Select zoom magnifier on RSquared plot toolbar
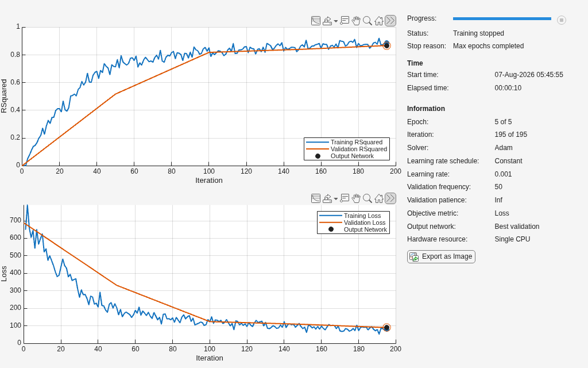Screen dimensions: 588x368 367,21
